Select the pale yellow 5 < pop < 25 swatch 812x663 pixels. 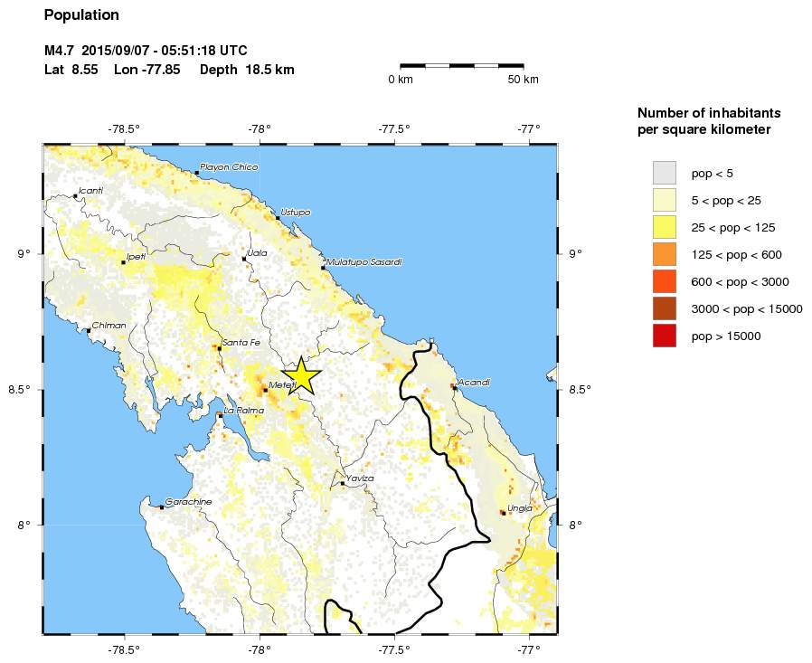pyautogui.click(x=664, y=200)
